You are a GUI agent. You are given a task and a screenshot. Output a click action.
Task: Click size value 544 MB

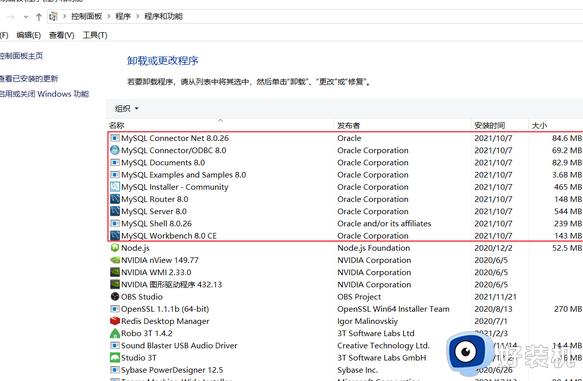568,211
